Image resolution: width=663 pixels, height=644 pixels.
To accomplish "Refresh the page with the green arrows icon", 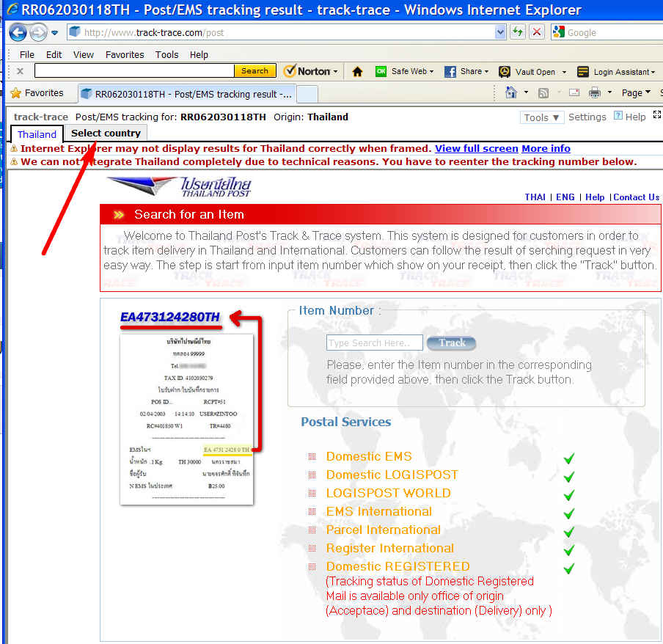I will pyautogui.click(x=518, y=32).
